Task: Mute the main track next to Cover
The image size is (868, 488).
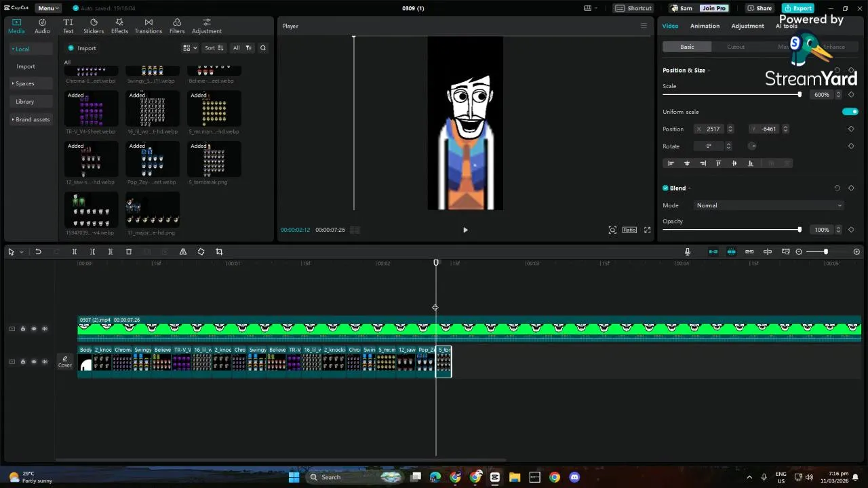Action: tap(45, 362)
